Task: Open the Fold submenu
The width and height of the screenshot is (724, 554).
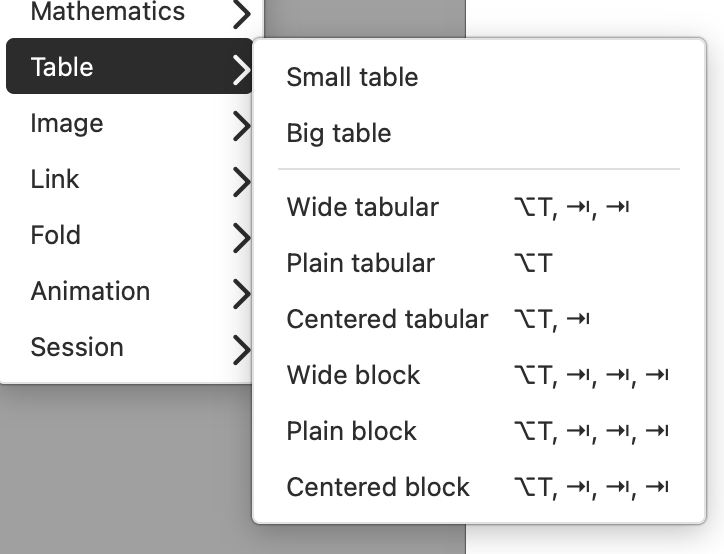Action: pyautogui.click(x=56, y=235)
